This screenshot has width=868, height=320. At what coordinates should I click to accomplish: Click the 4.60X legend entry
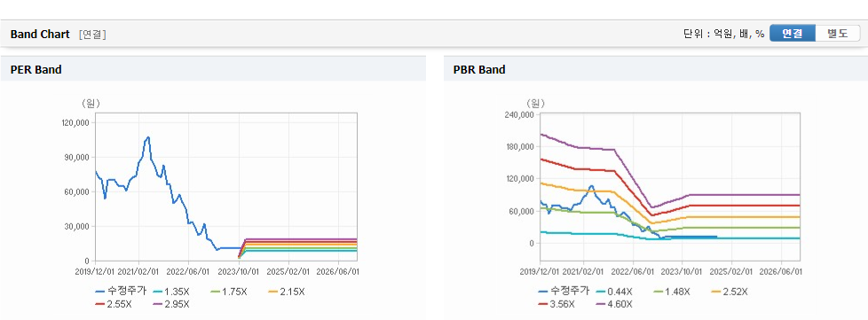point(614,304)
